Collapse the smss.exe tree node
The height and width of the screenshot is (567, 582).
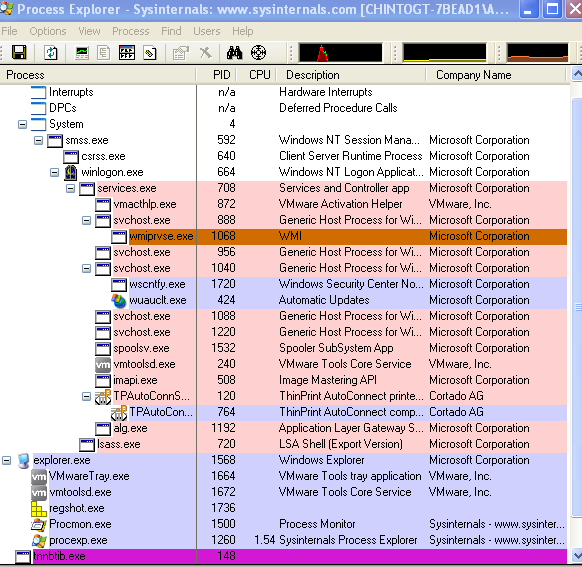click(x=38, y=140)
